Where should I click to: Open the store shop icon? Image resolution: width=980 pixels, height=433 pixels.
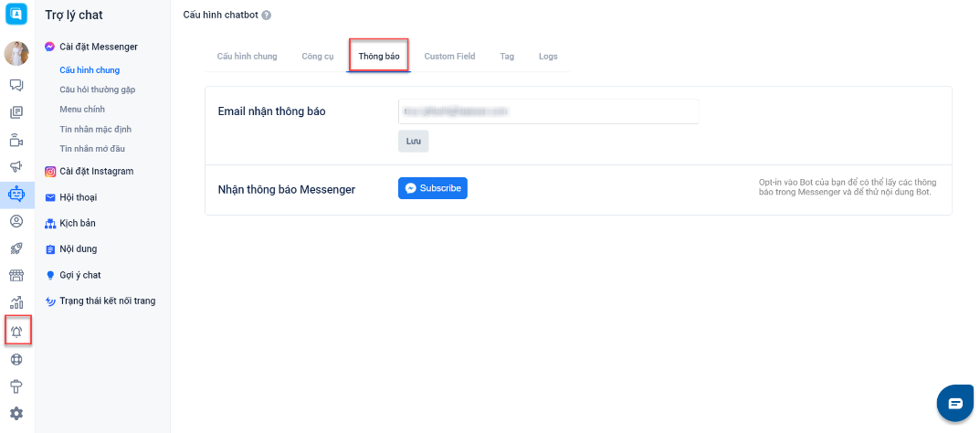click(16, 276)
